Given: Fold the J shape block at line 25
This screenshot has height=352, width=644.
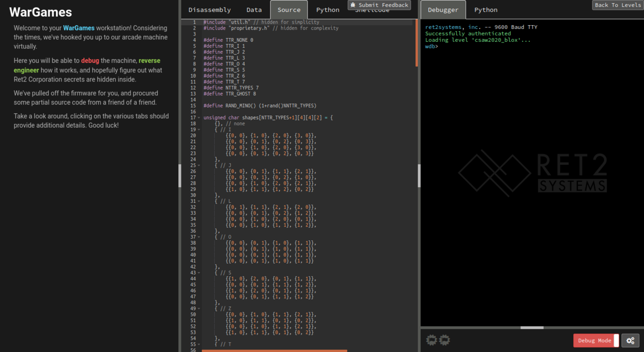Looking at the screenshot, I should pos(199,165).
